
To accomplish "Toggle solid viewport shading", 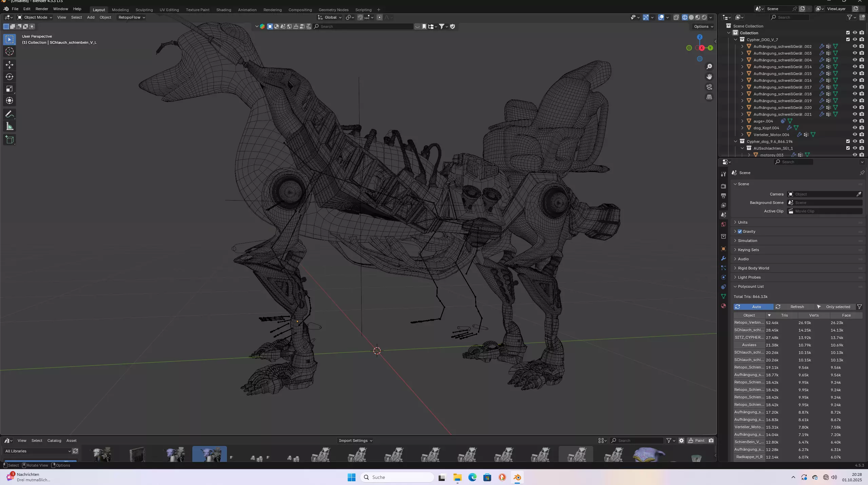I will point(691,17).
